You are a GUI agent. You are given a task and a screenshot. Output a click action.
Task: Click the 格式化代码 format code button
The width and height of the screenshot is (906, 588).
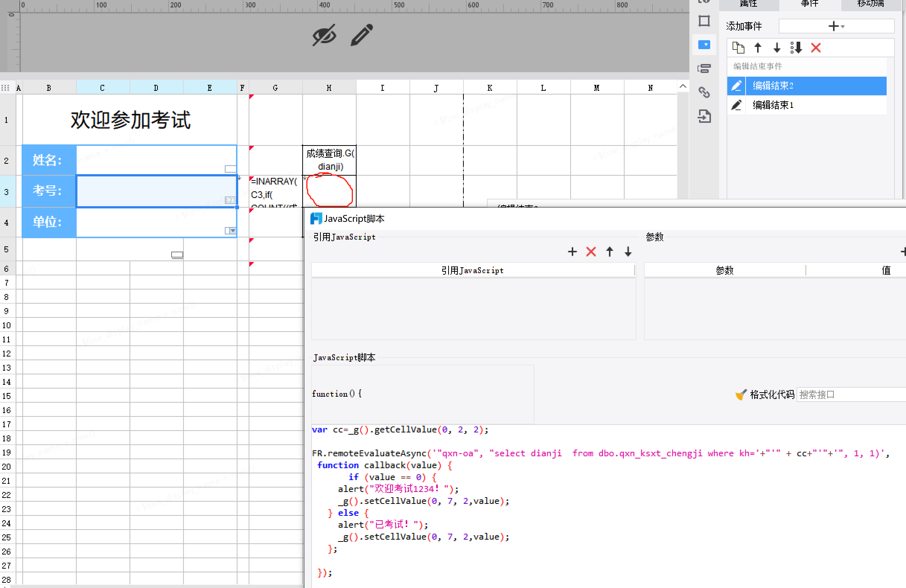click(x=765, y=394)
